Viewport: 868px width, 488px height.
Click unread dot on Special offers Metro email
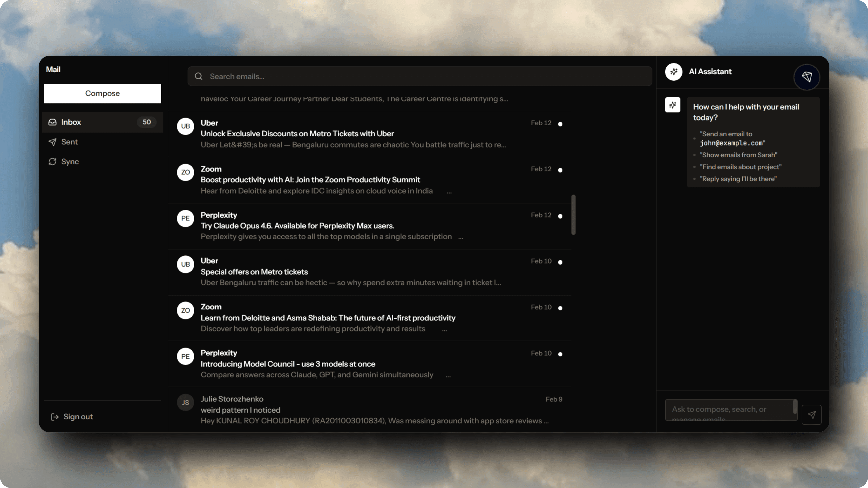point(560,262)
